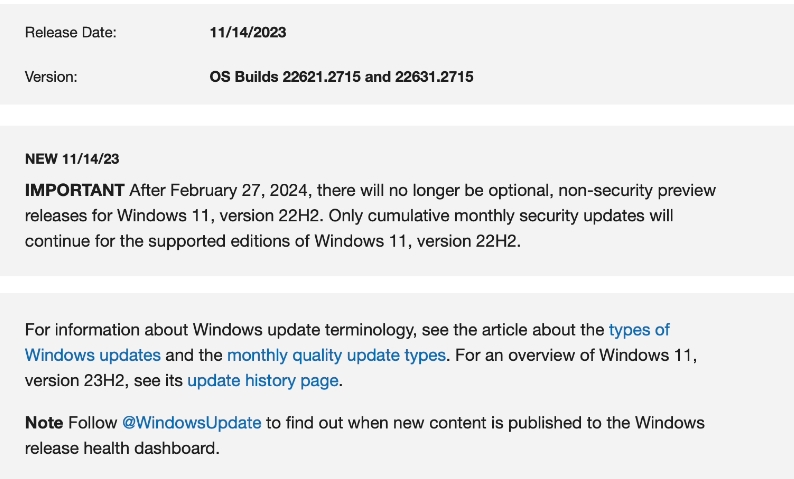
Task: Open the types of Windows updates link
Action: 639,330
